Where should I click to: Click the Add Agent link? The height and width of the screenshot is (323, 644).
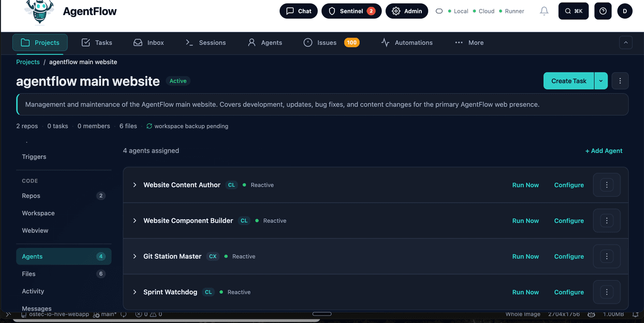(x=604, y=151)
